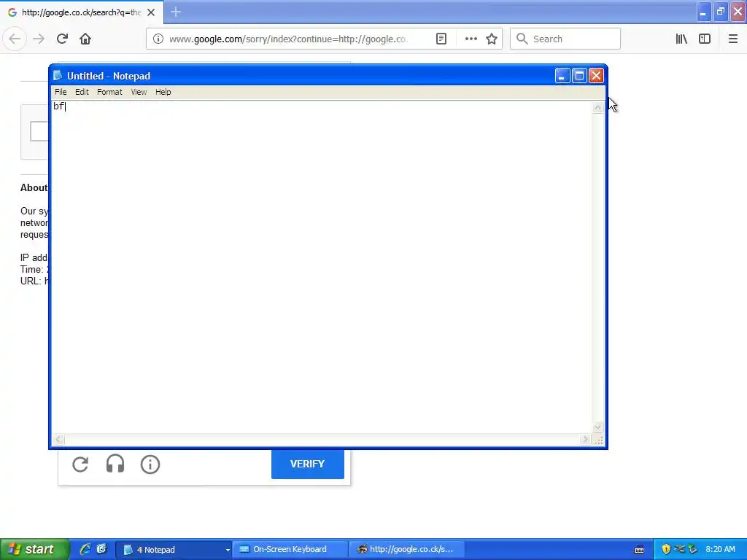Click the 8:20 AM system clock
Screen dimensions: 747x560
pyautogui.click(x=720, y=550)
